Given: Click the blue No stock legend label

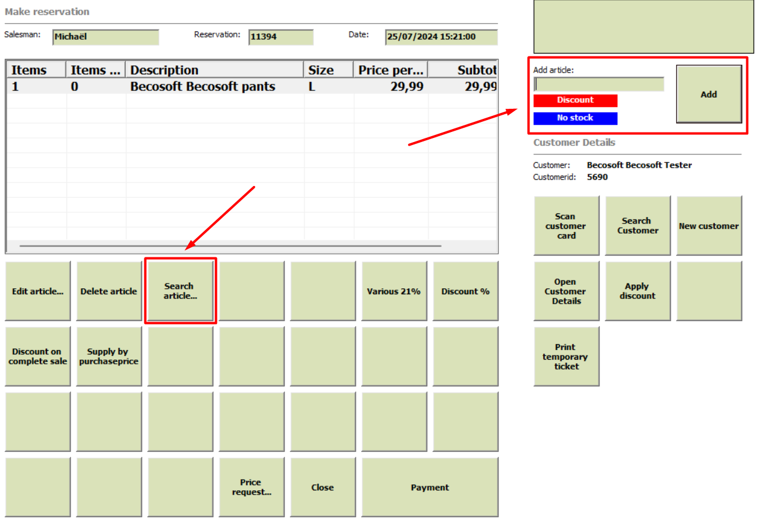Looking at the screenshot, I should tap(575, 118).
